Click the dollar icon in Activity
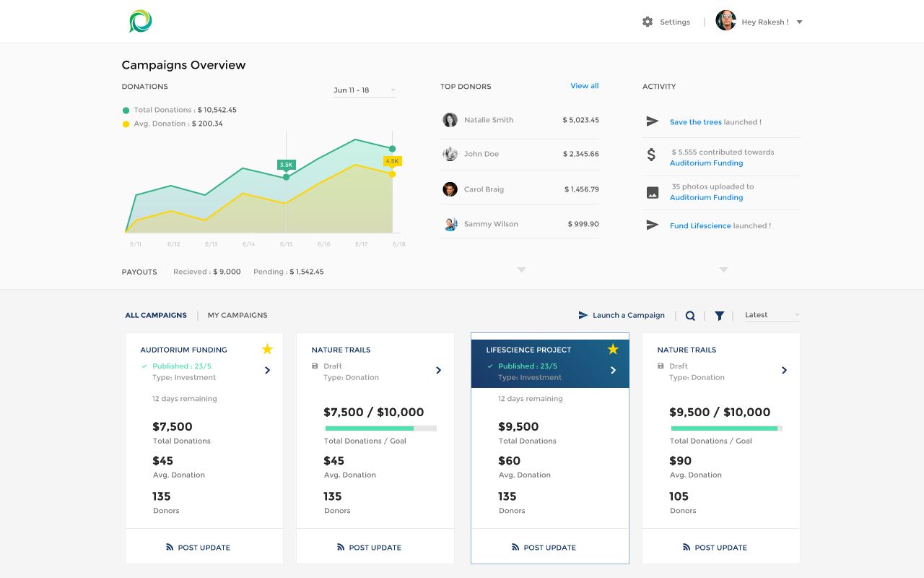The height and width of the screenshot is (578, 924). [x=651, y=155]
